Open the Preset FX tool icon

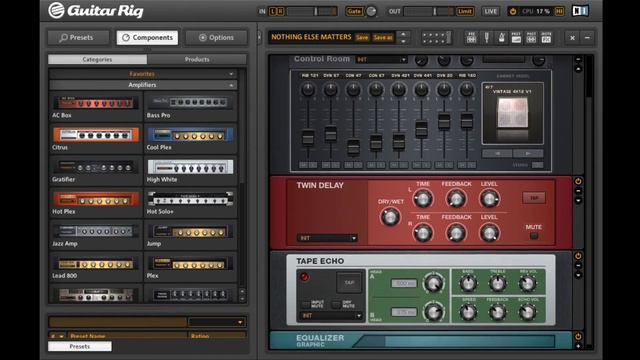pos(546,38)
